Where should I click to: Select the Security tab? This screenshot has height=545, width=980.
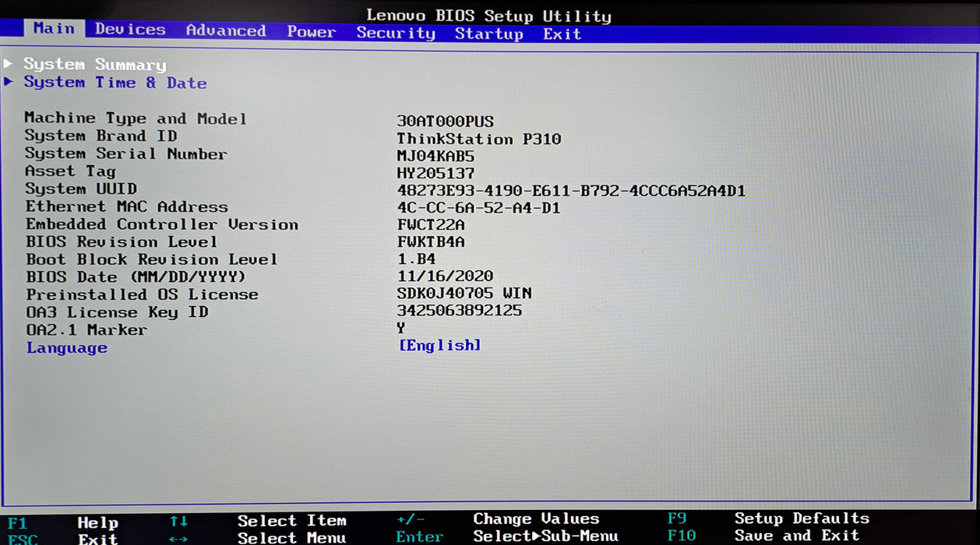pyautogui.click(x=396, y=33)
